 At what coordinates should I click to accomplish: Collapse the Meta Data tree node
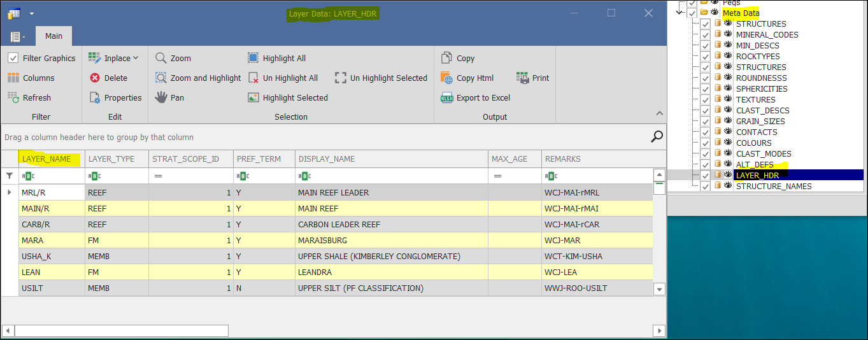[x=681, y=13]
